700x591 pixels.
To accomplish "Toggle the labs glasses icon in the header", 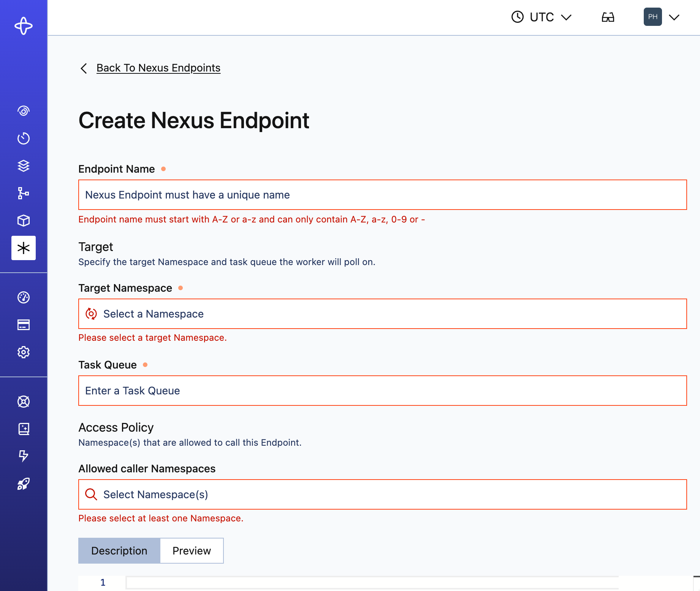I will [608, 17].
